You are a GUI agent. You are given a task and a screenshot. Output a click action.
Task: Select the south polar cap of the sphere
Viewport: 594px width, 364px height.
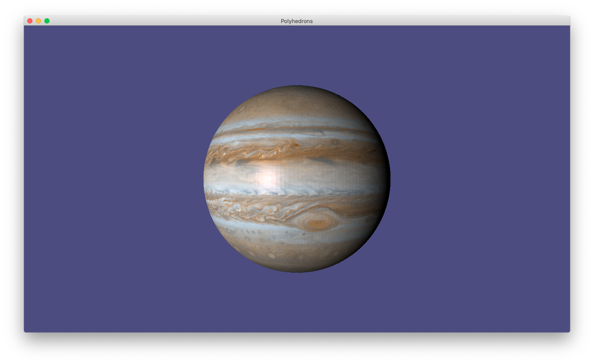coord(297,262)
